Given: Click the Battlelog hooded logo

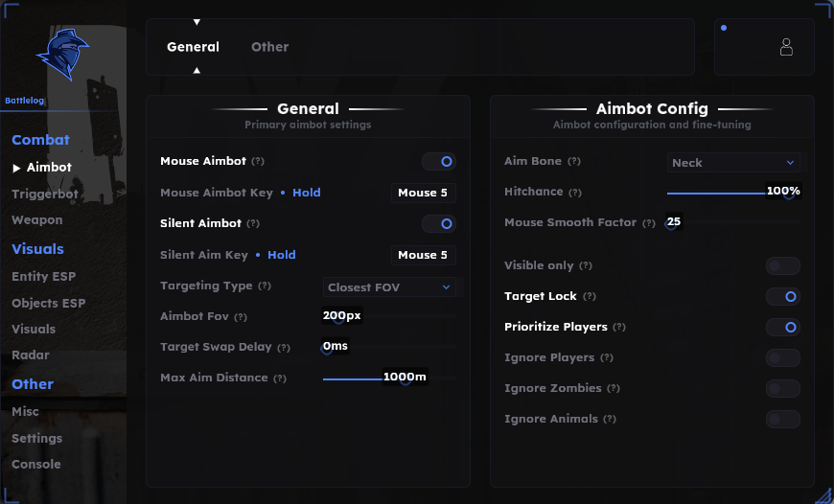Looking at the screenshot, I should [63, 55].
